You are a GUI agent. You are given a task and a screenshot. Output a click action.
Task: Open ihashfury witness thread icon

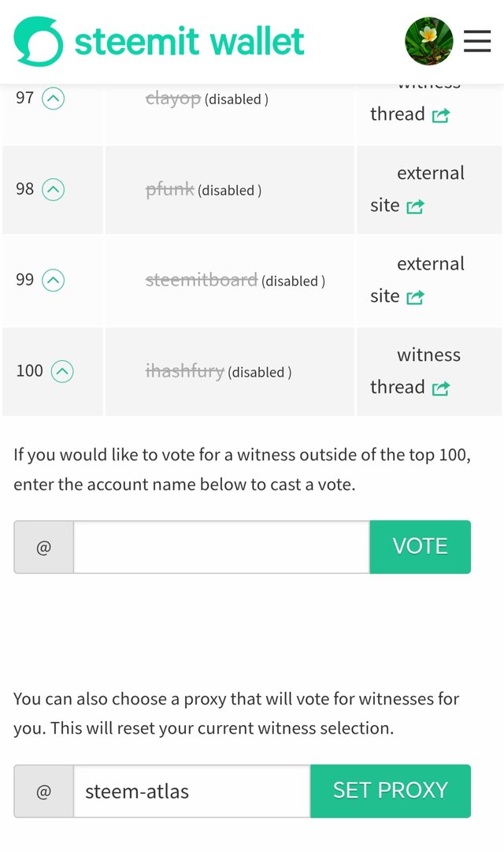pyautogui.click(x=441, y=388)
